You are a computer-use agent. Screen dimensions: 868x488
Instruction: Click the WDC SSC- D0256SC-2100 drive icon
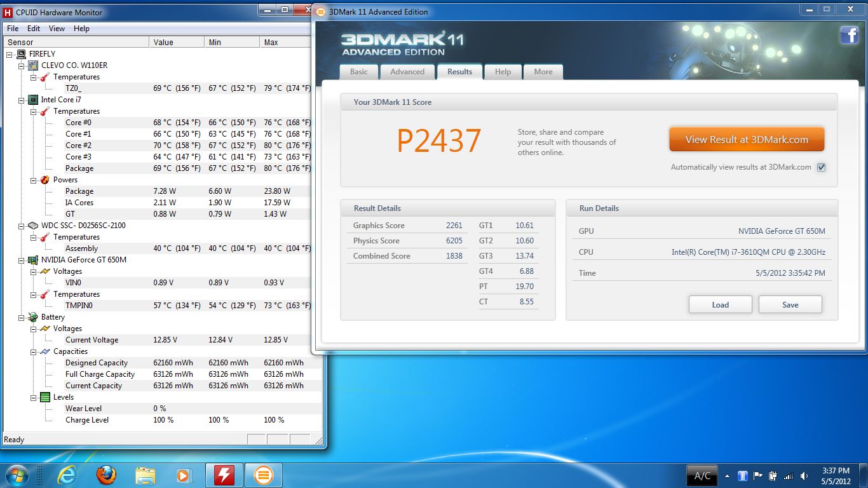click(33, 226)
